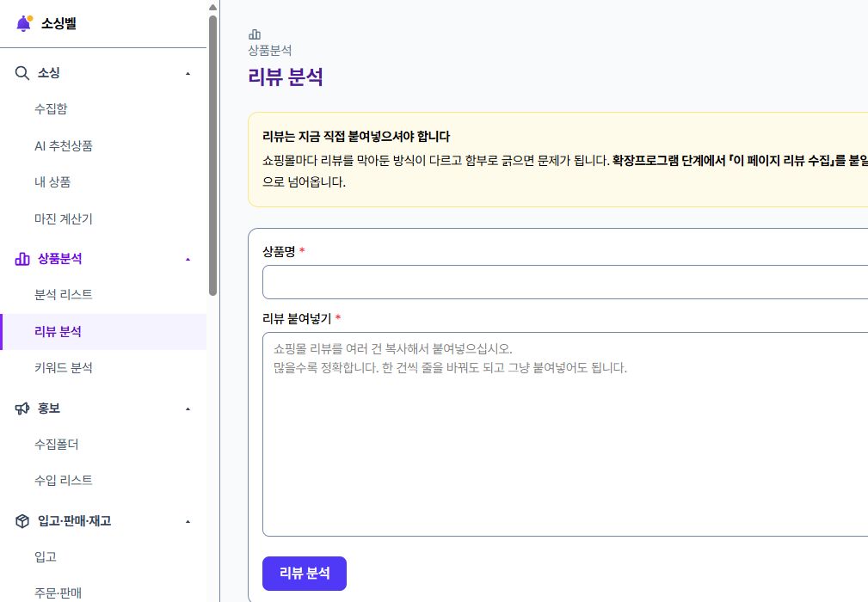Viewport: 868px width, 602px height.
Task: Click the 상품명 input field
Action: [565, 282]
